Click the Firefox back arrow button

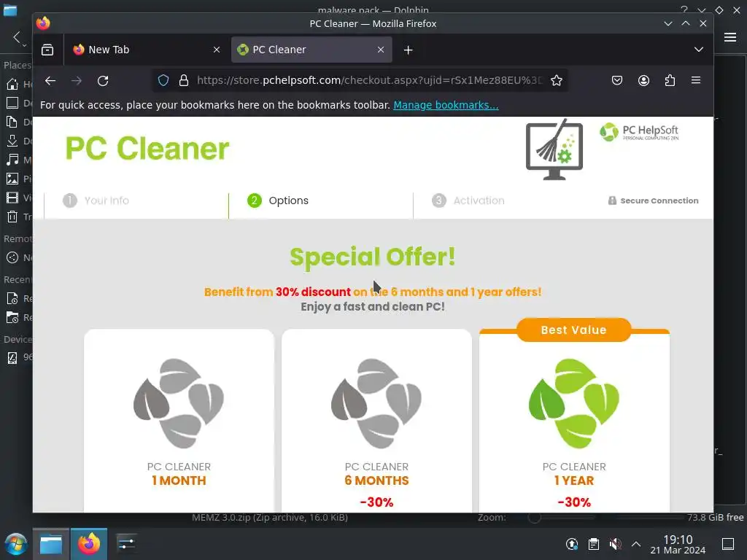50,80
